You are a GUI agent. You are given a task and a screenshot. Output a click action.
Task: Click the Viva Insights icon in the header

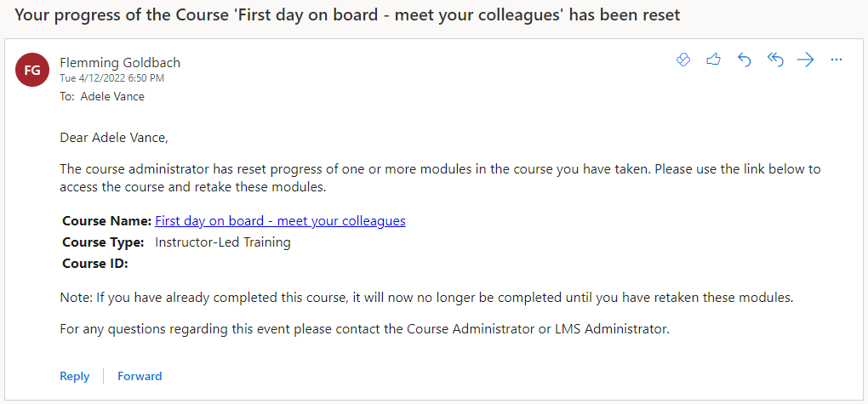click(x=682, y=60)
